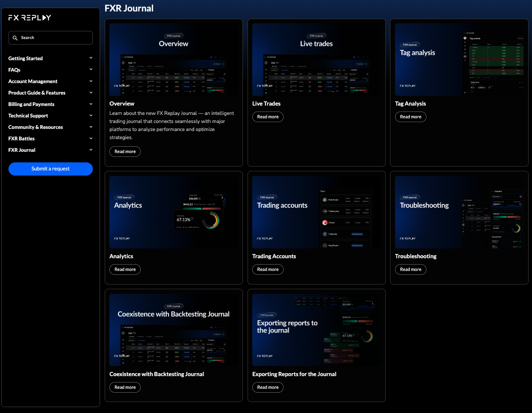Click Read more under Troubleshooting
Viewport: 532px width, 413px height.
(x=410, y=269)
